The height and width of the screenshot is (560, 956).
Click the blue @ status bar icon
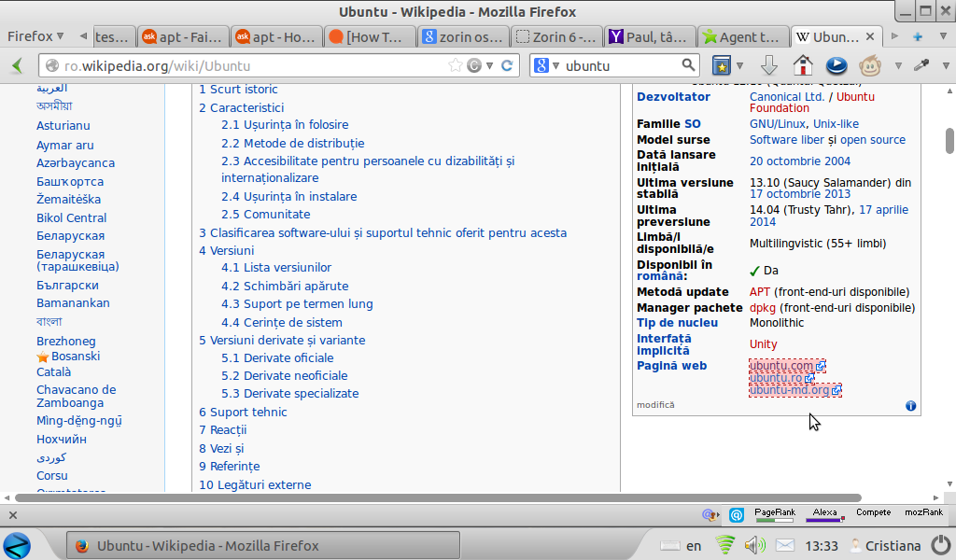pyautogui.click(x=737, y=515)
